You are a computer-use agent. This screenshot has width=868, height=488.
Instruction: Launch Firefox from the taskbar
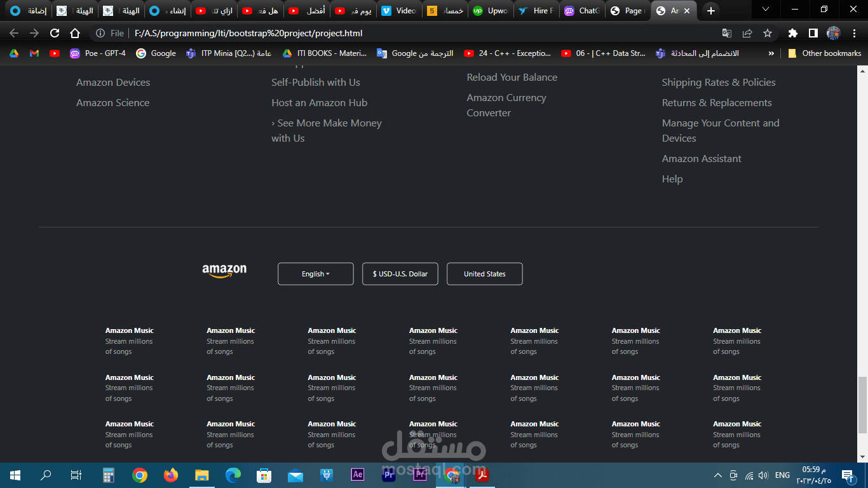(170, 475)
